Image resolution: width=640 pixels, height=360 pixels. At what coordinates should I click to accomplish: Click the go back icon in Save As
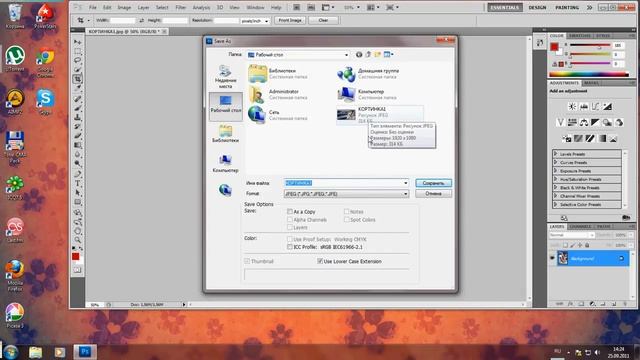pos(359,54)
